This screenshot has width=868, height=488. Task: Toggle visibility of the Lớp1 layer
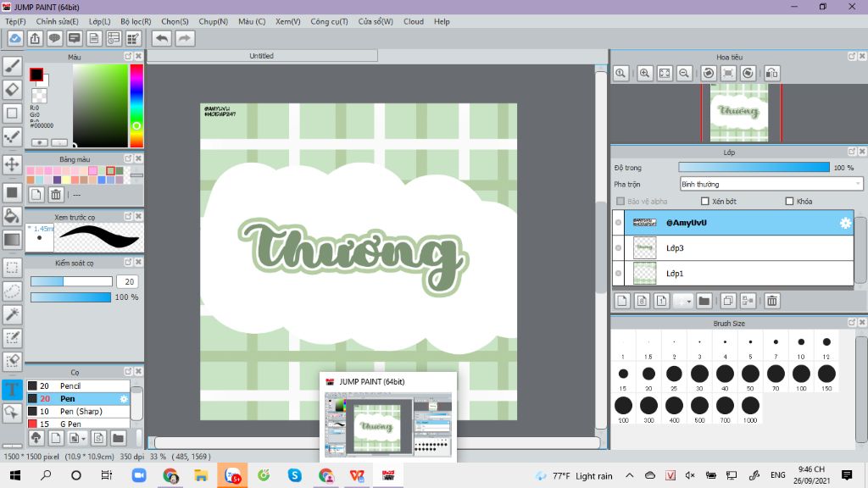(x=618, y=274)
